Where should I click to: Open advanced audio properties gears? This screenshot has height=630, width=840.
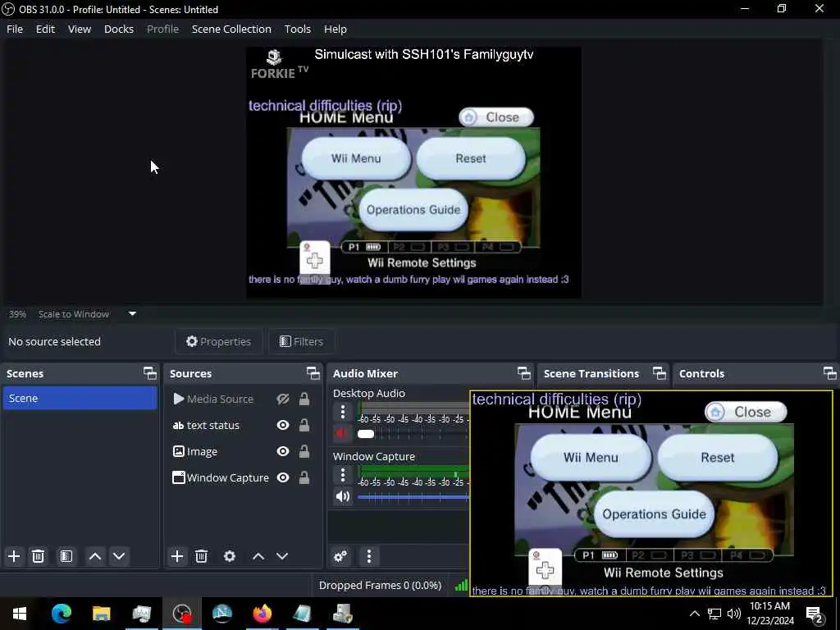pyautogui.click(x=340, y=556)
